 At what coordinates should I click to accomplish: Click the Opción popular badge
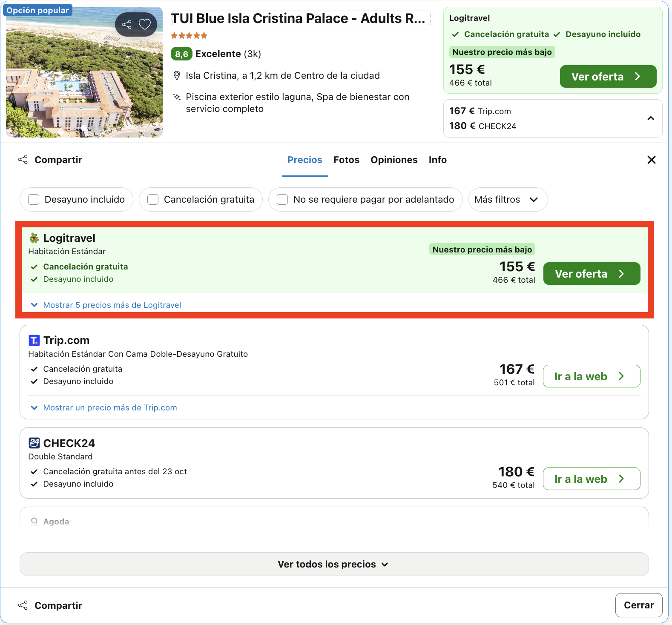point(37,10)
